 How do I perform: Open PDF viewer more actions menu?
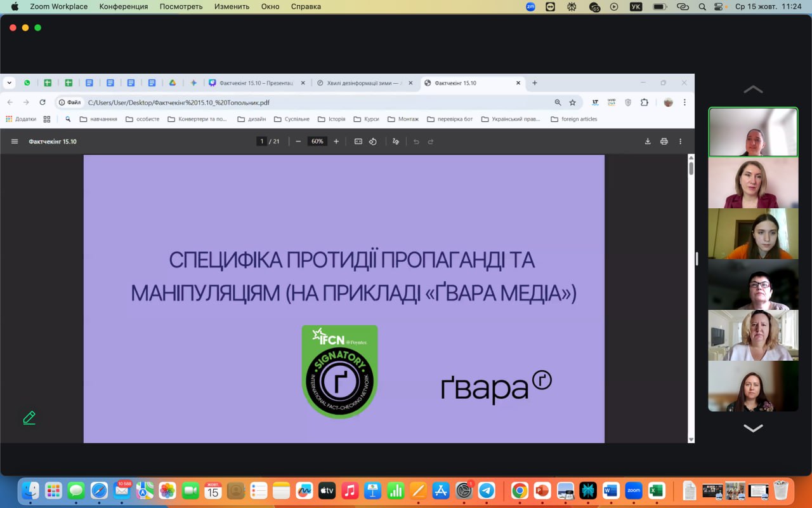681,142
